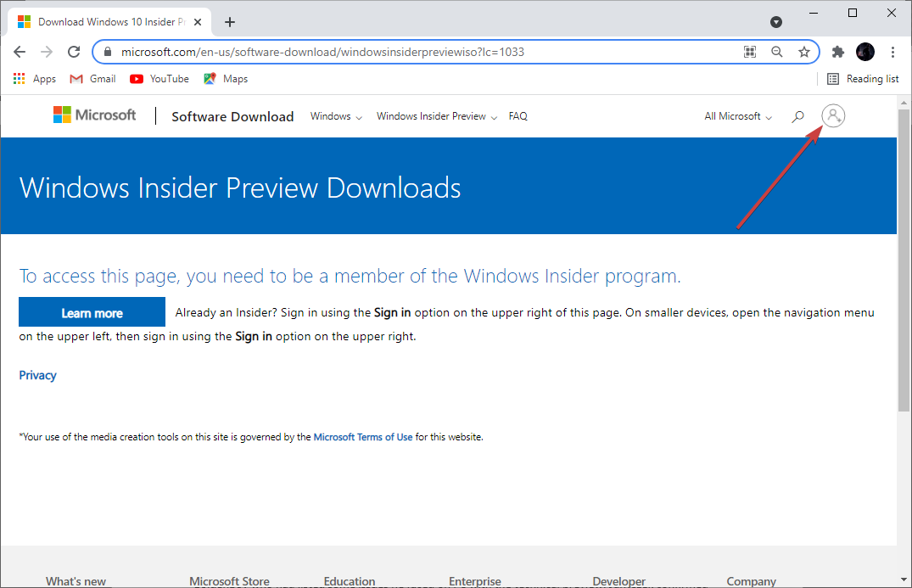Open the Extensions puzzle icon
The image size is (912, 588).
coord(837,52)
